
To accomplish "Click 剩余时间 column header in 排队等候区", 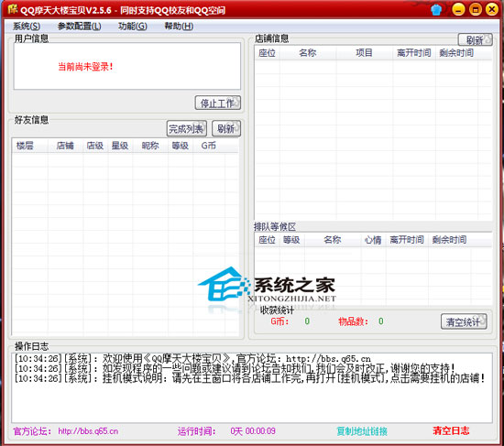I will coord(449,240).
